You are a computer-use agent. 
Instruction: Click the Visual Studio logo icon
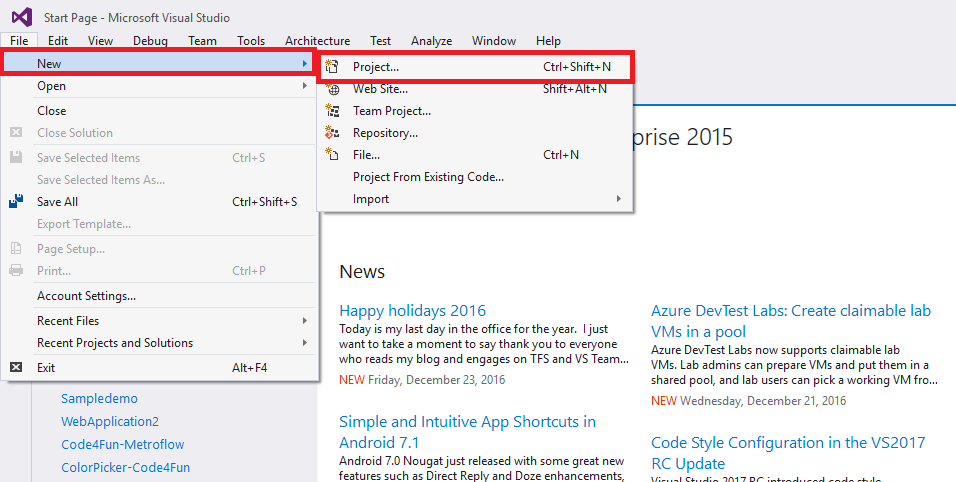22,16
